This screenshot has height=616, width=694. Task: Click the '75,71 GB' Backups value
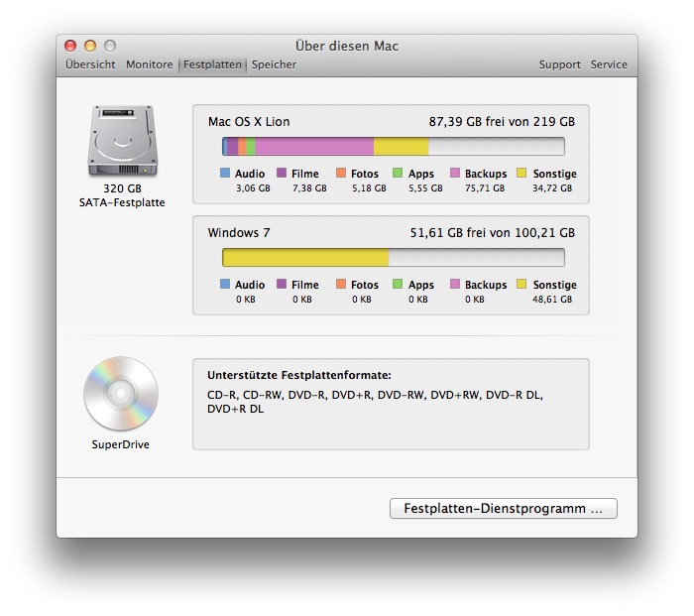click(485, 188)
